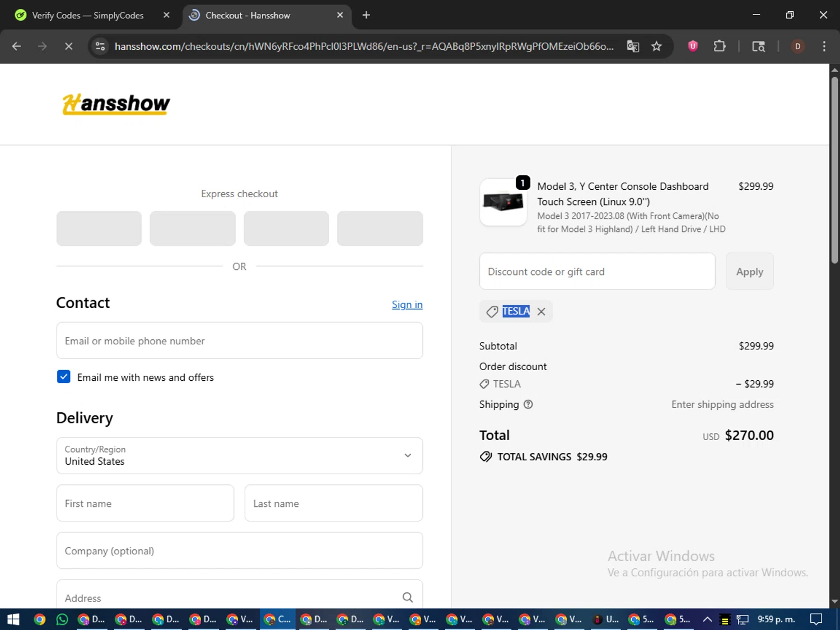Open the Windows Start menu
The image size is (840, 630).
pyautogui.click(x=13, y=619)
